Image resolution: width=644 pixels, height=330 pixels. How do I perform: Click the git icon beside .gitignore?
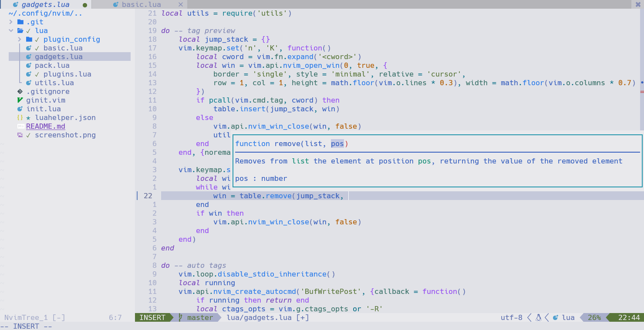click(x=20, y=91)
